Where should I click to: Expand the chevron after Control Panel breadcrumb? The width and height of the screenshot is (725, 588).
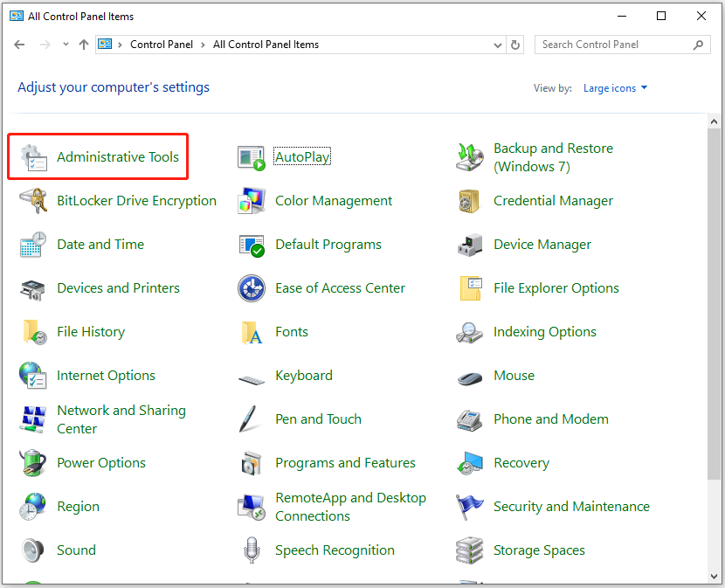pos(203,45)
